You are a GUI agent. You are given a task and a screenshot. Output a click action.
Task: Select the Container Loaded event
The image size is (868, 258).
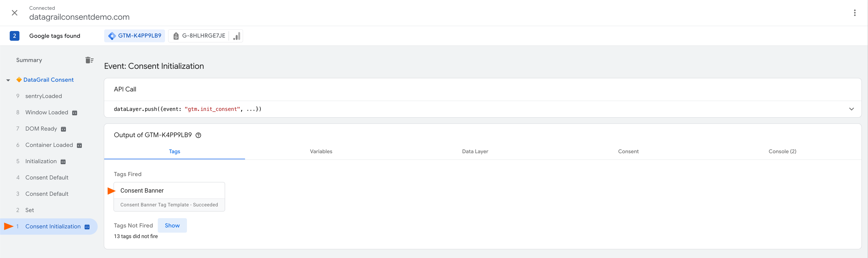coord(49,145)
